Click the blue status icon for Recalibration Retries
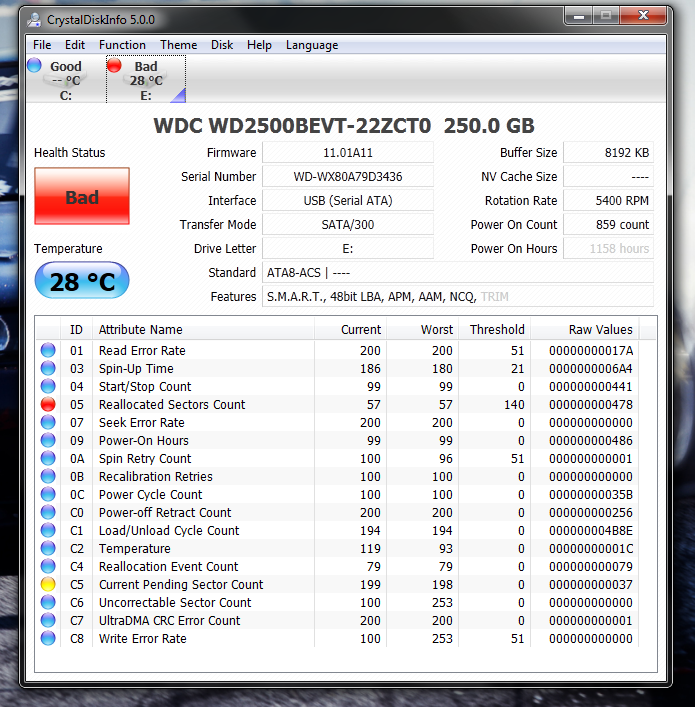The image size is (695, 707). pyautogui.click(x=48, y=477)
